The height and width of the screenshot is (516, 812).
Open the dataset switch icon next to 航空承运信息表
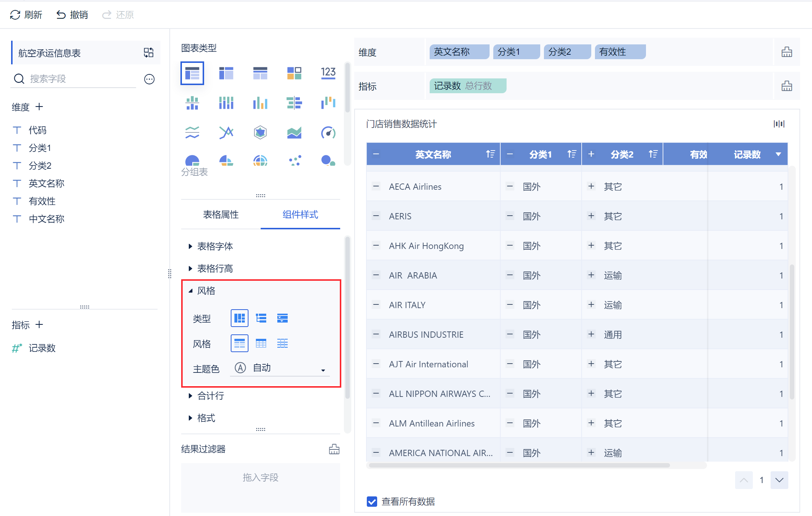tap(149, 53)
